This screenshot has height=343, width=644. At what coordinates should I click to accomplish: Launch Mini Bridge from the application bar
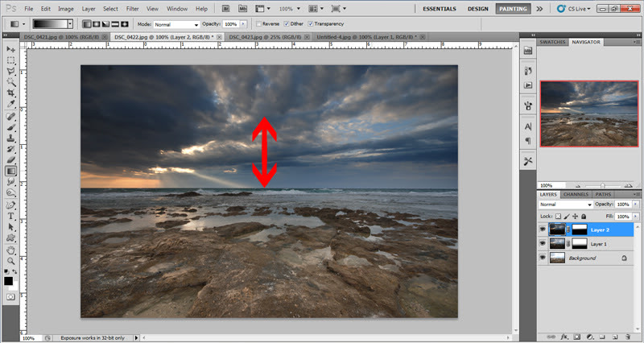243,8
